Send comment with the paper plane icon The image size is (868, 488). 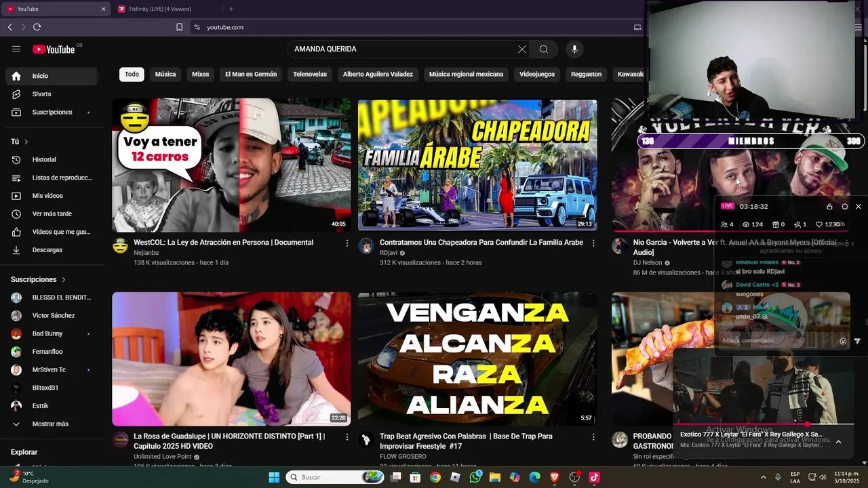(x=857, y=341)
